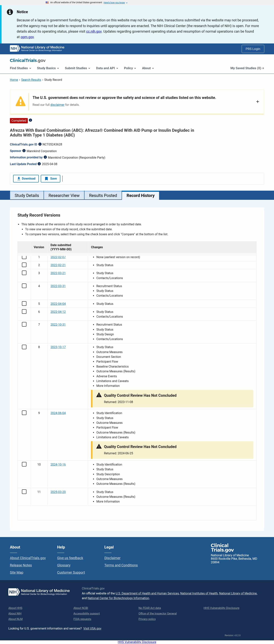Click the Sponsor info icon
274x644 pixels.
[x=24, y=151]
